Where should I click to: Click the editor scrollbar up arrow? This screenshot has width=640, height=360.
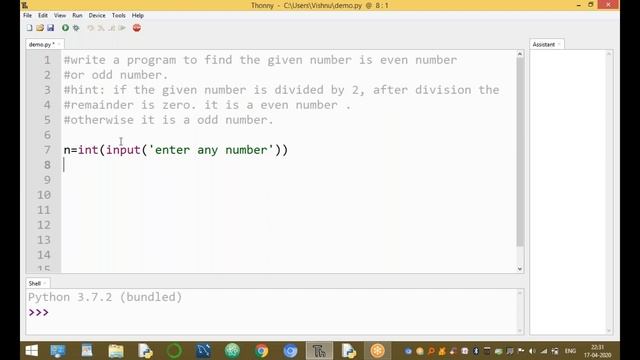tap(520, 54)
